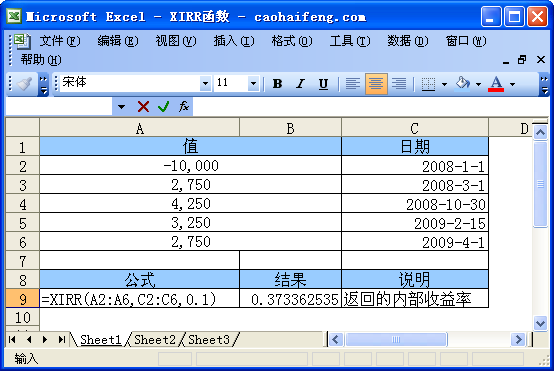Click the workbook document icon in menu bar
The height and width of the screenshot is (371, 554).
pyautogui.click(x=22, y=41)
